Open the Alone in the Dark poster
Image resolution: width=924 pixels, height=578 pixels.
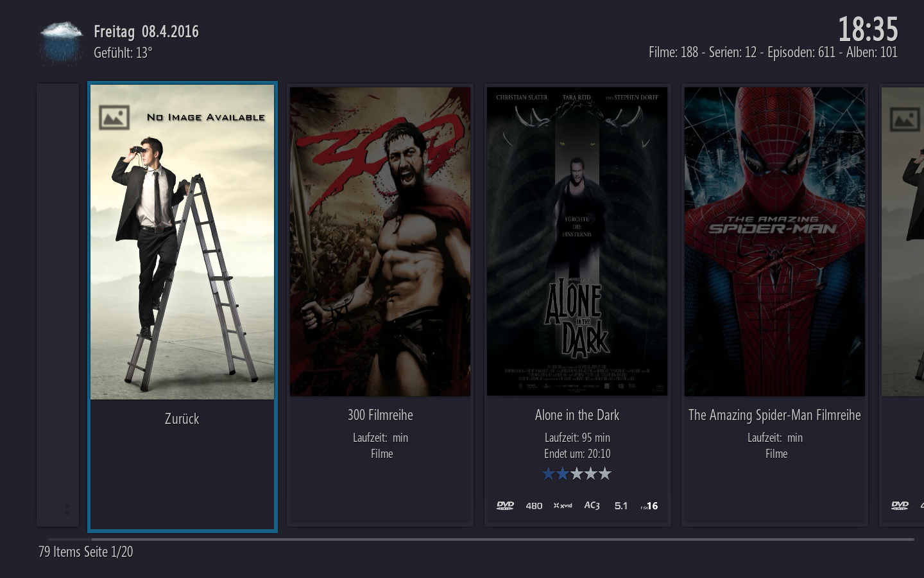[577, 242]
